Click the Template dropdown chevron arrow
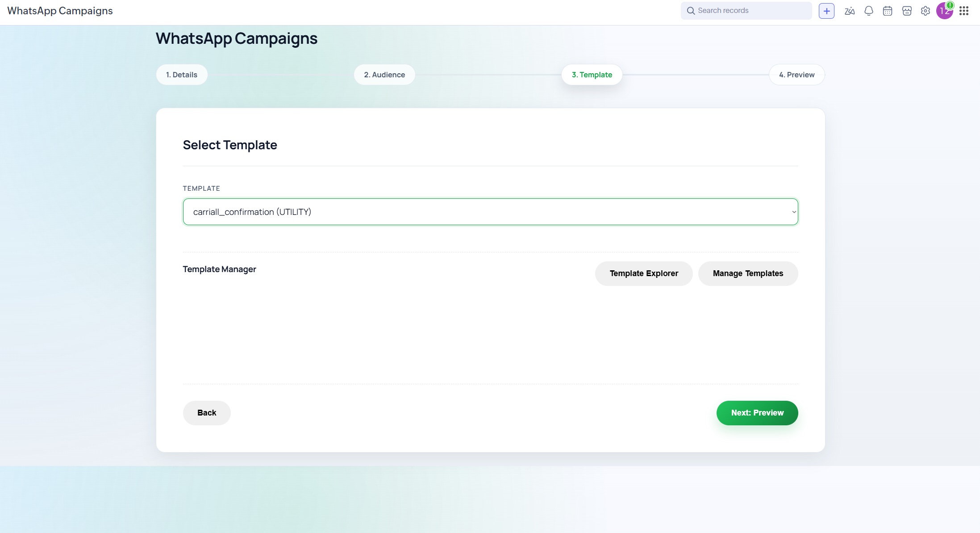 (x=794, y=212)
